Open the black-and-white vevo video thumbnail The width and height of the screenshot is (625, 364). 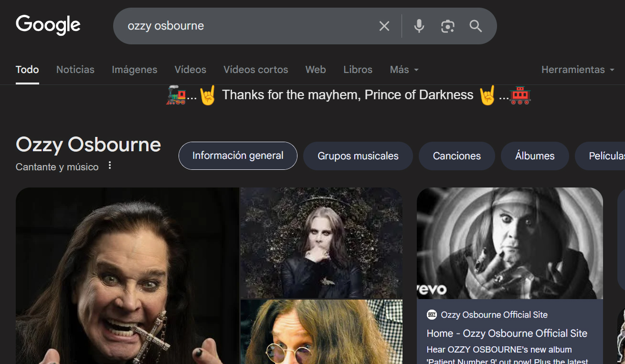coord(510,243)
